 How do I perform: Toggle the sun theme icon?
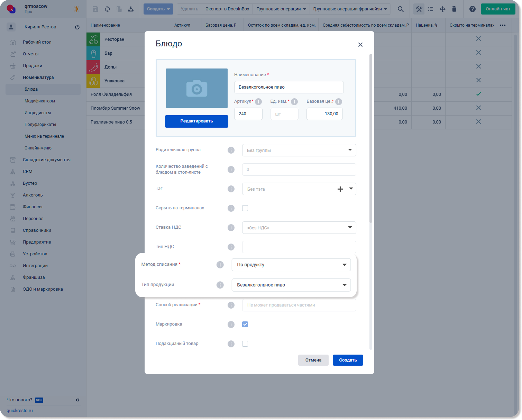76,9
